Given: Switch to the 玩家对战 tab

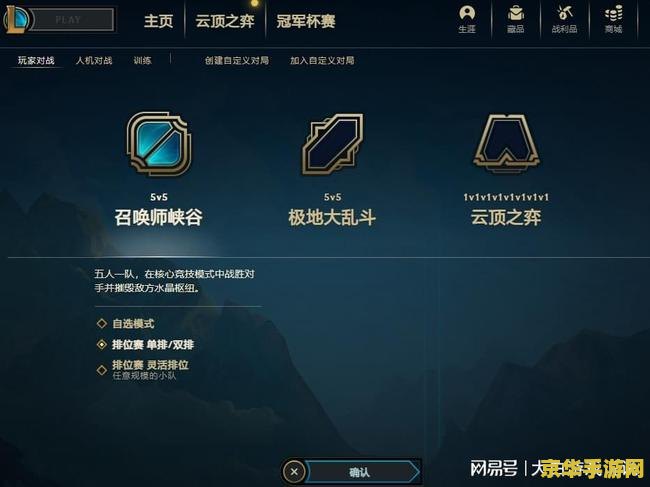Looking at the screenshot, I should (36, 61).
